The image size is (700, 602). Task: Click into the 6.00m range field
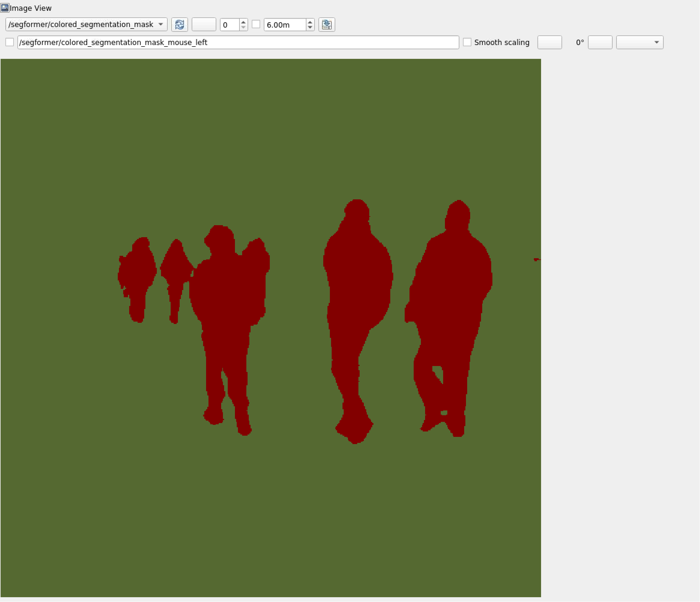click(x=285, y=25)
